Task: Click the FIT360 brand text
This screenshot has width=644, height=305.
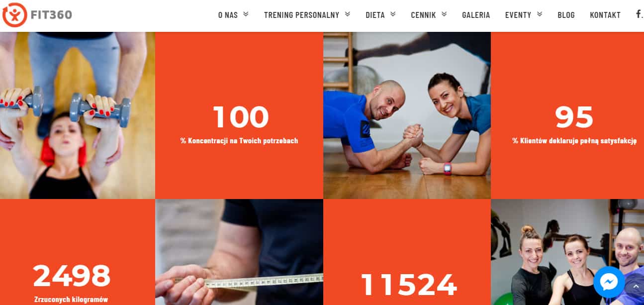Action: click(51, 15)
